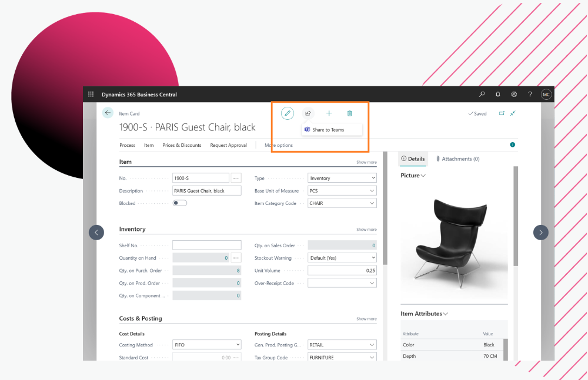Click the No. field with 1900-S
Image resolution: width=588 pixels, height=380 pixels.
pos(201,178)
